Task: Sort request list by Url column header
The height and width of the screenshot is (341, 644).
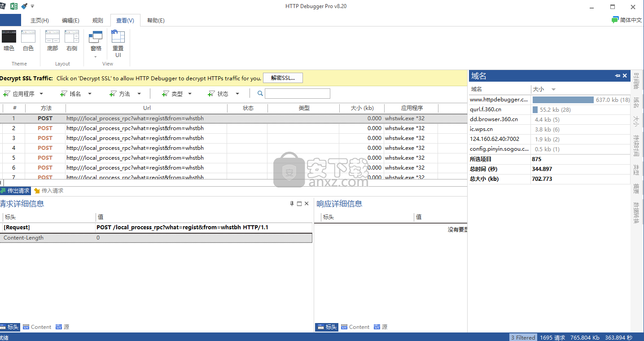Action: pos(147,108)
